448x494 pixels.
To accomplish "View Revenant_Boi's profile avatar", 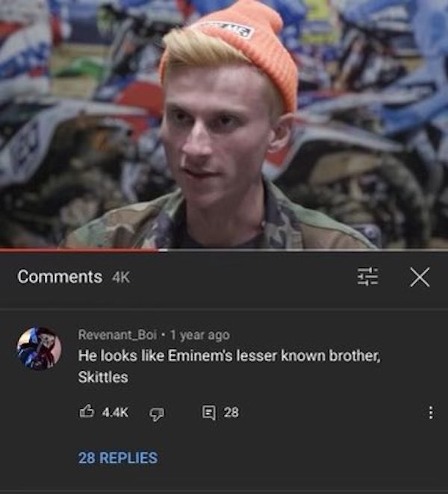I will (39, 348).
